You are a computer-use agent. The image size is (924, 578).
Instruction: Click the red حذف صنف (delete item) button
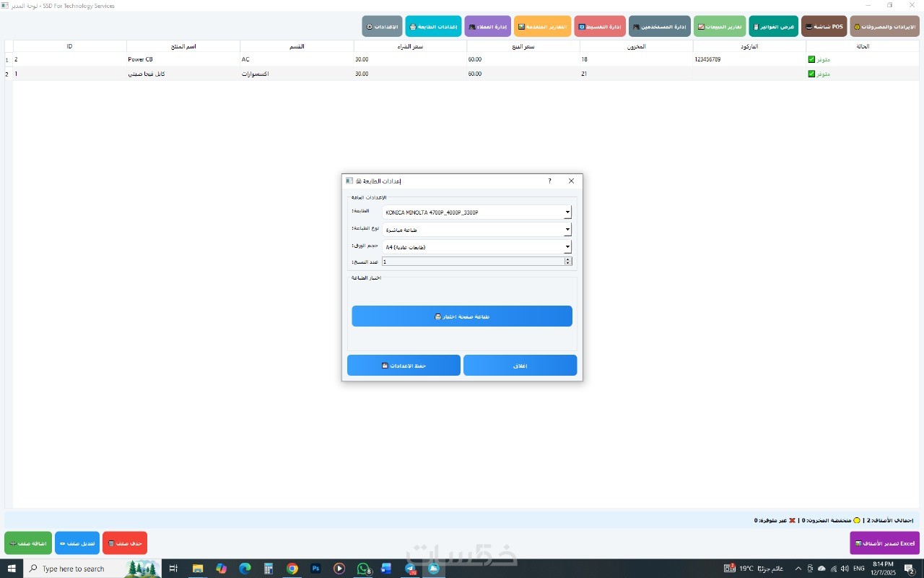pos(125,543)
